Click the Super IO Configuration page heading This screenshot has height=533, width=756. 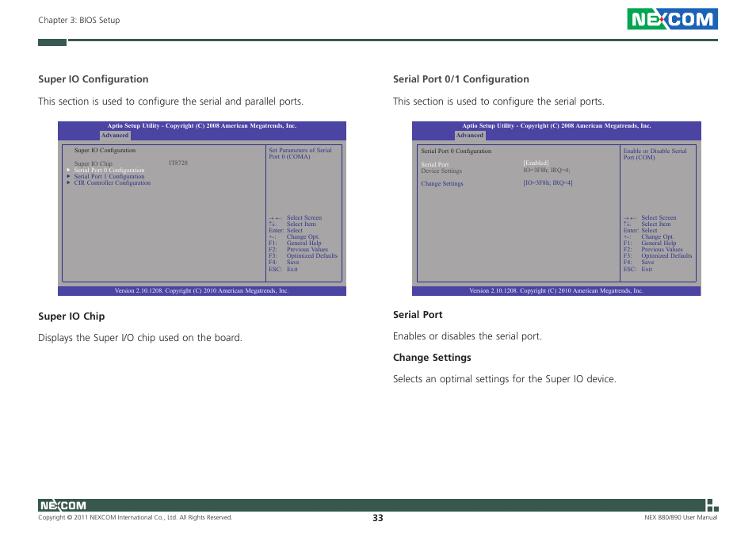pyautogui.click(x=93, y=79)
